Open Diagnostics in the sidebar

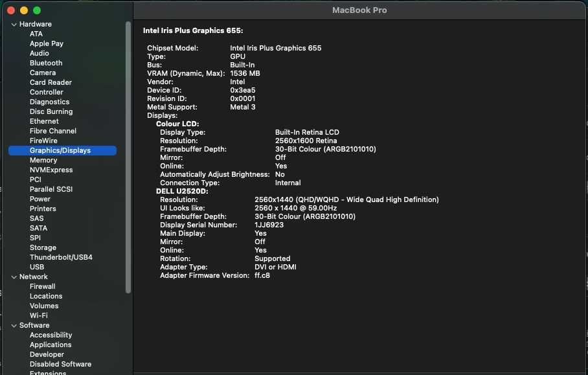pos(49,102)
